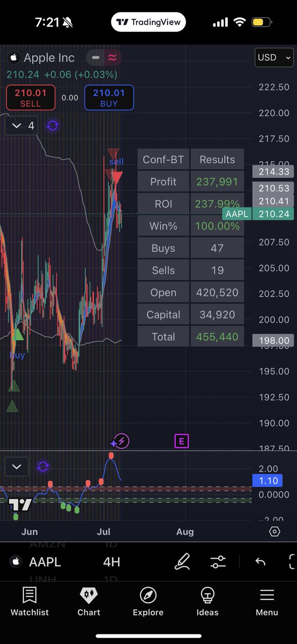Tap the Open value 420,520
This screenshot has width=297, height=644.
[x=217, y=292]
